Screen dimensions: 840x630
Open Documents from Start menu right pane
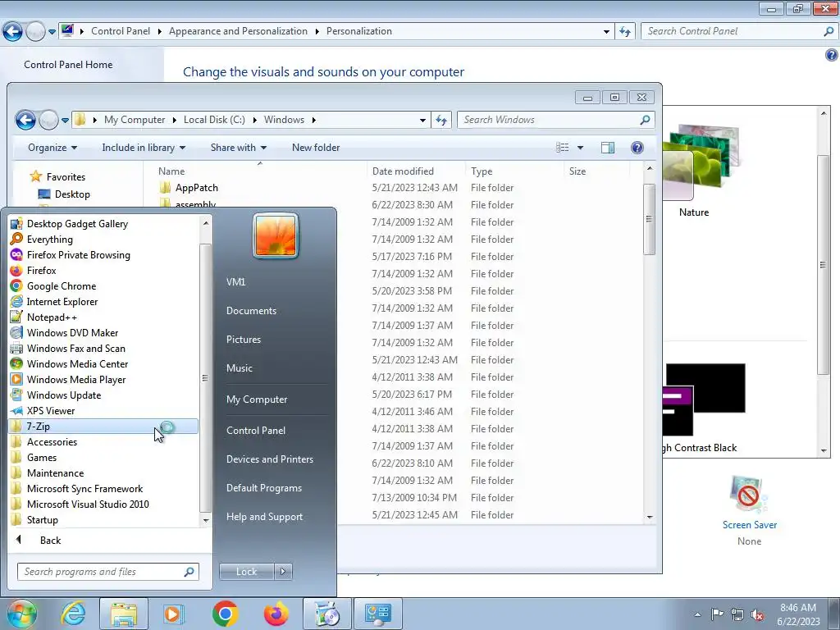point(251,311)
